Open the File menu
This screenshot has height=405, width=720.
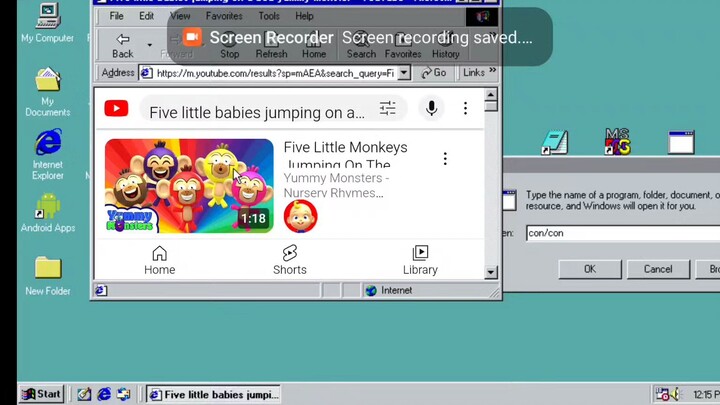116,16
